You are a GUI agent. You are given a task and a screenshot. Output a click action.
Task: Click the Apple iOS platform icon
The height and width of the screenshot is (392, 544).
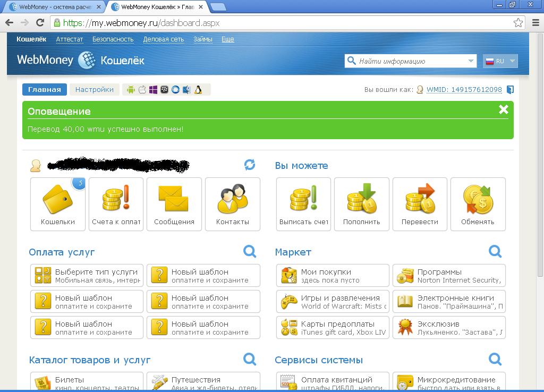click(x=142, y=90)
